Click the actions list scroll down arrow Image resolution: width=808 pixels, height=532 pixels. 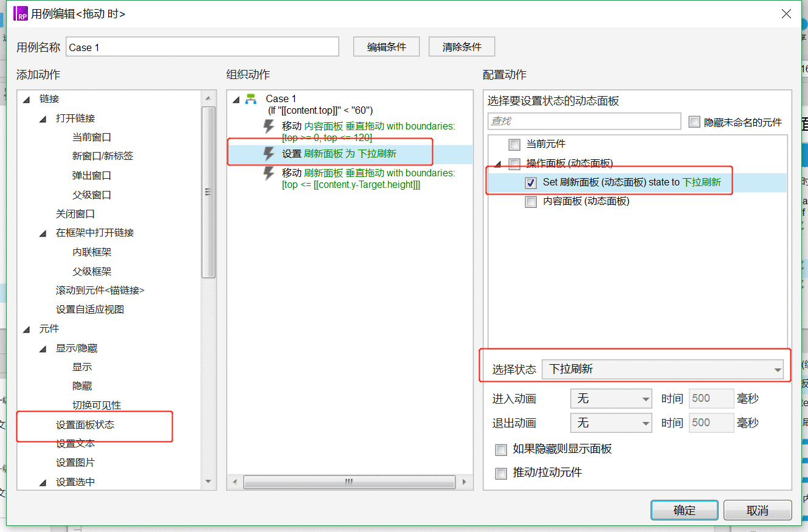pyautogui.click(x=209, y=482)
